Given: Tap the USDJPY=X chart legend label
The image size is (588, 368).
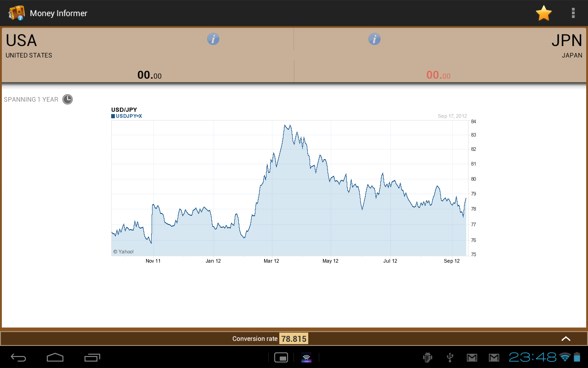Looking at the screenshot, I should pos(127,116).
